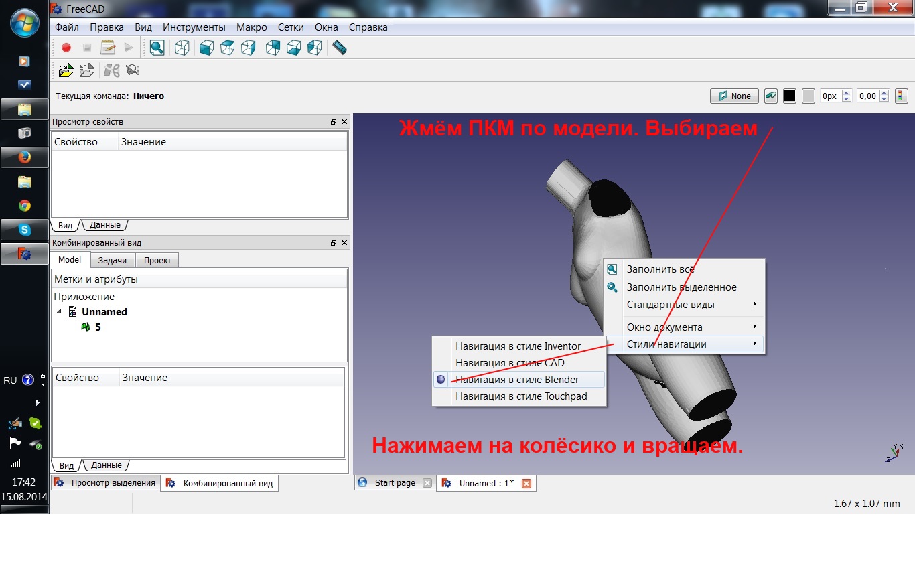This screenshot has width=915, height=588.
Task: Click the None working plane button
Action: 734,96
